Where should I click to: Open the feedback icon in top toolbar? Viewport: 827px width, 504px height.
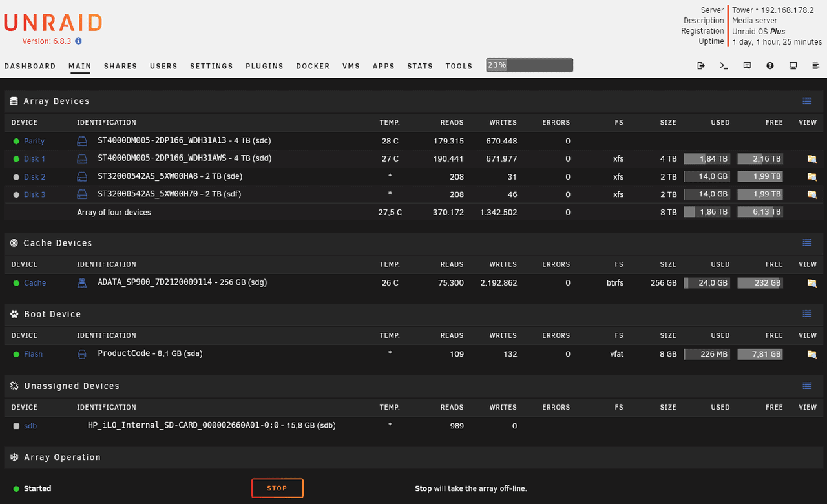[747, 66]
